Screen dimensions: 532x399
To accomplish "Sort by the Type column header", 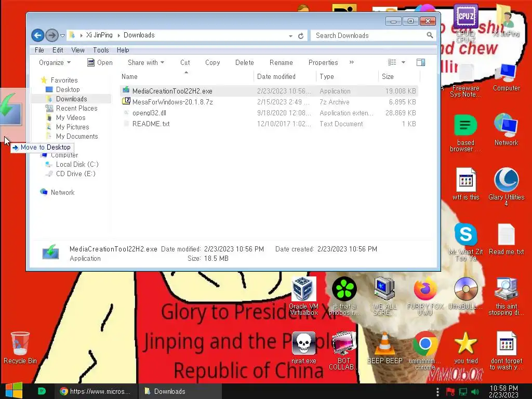I will [347, 77].
